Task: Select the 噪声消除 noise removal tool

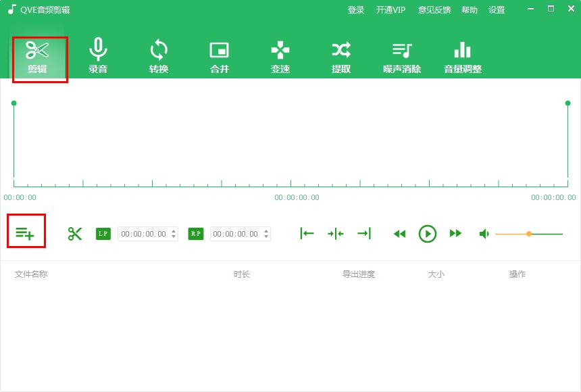Action: click(401, 55)
